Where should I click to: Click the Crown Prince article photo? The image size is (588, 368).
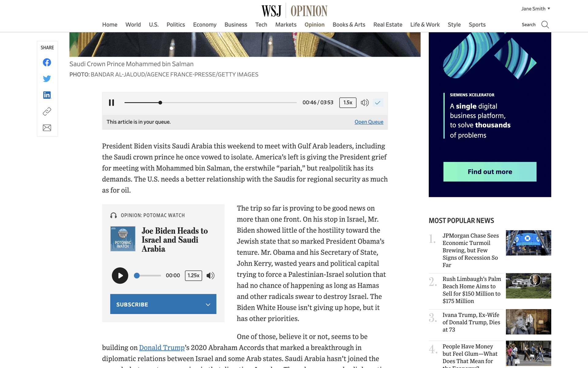coord(245,44)
